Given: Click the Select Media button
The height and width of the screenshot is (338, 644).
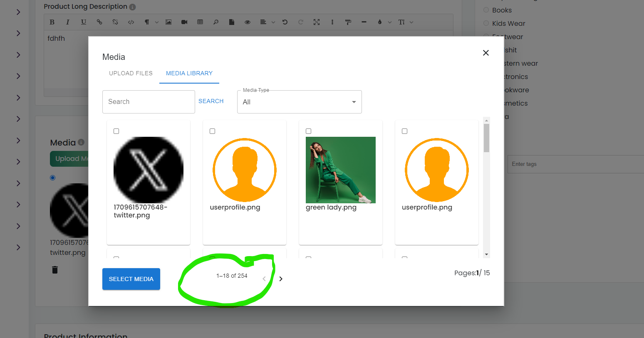Looking at the screenshot, I should 131,279.
